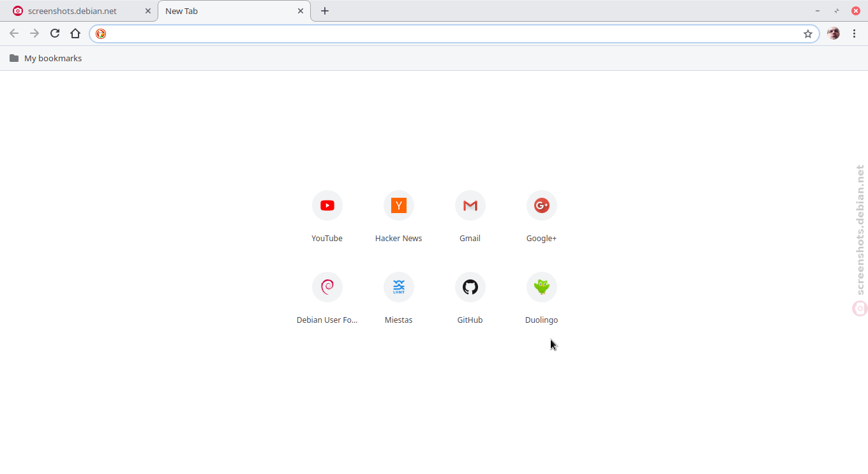Click the debian favicon on first tab
The height and width of the screenshot is (474, 868).
tap(18, 11)
